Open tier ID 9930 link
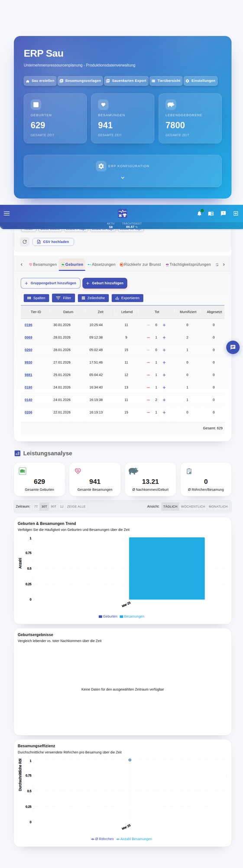Screen dimensions: 243x868 coord(29,362)
